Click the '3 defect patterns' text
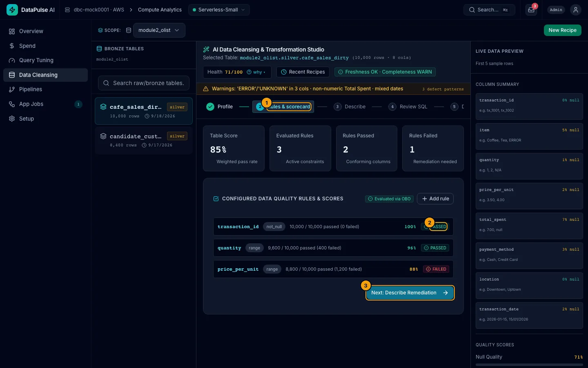The image size is (588, 368). (x=443, y=89)
